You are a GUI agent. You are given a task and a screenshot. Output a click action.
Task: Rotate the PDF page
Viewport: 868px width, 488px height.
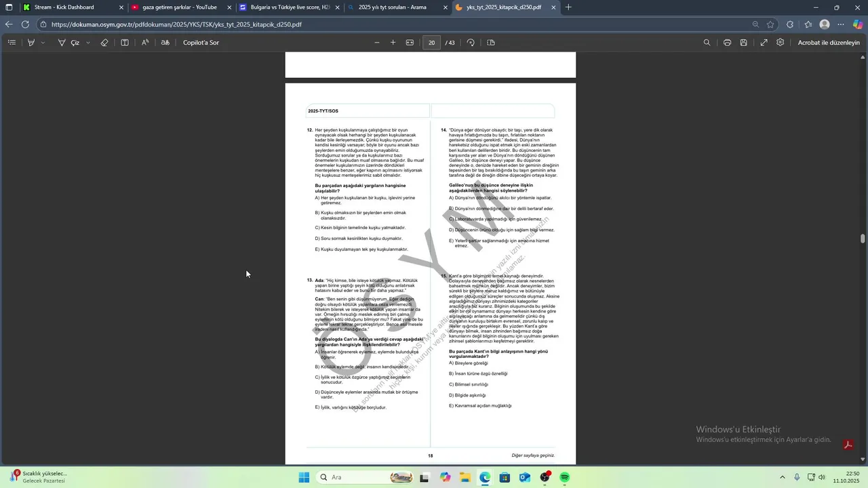[471, 43]
